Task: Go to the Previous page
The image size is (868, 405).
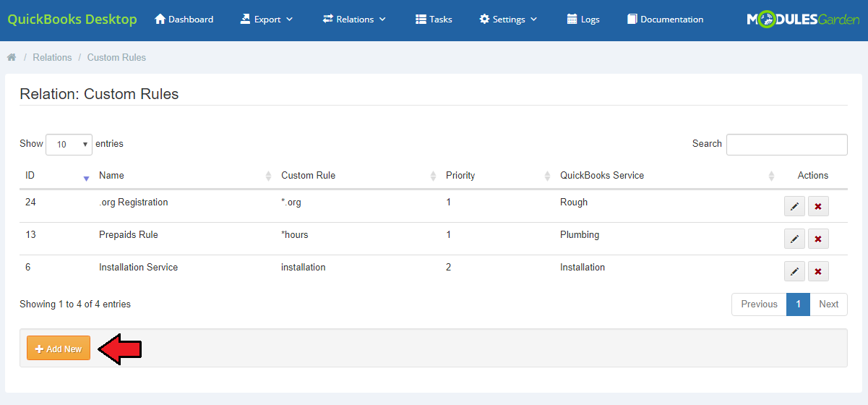Action: coord(759,304)
